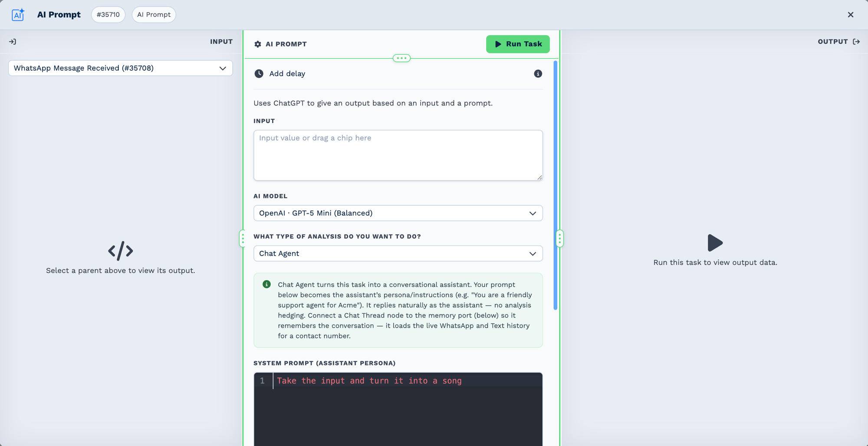
Task: Run the task with the green button
Action: [x=518, y=44]
